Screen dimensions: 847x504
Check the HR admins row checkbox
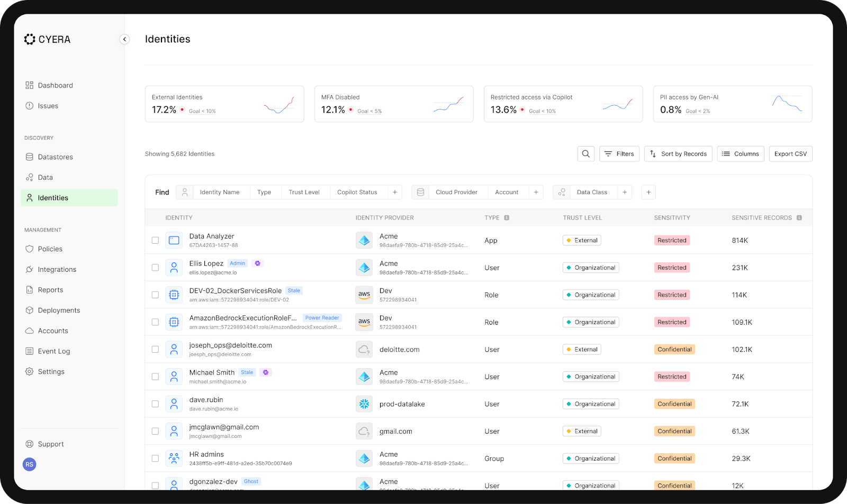(155, 459)
